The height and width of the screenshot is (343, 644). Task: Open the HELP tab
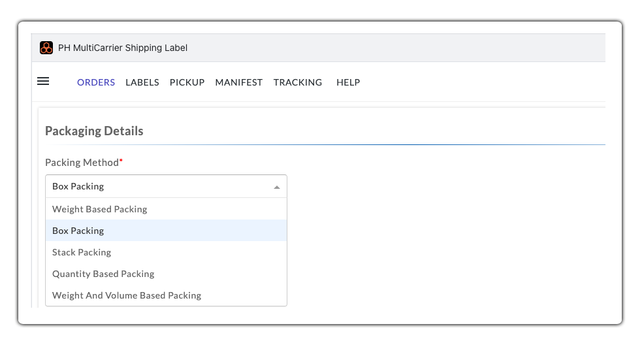348,82
